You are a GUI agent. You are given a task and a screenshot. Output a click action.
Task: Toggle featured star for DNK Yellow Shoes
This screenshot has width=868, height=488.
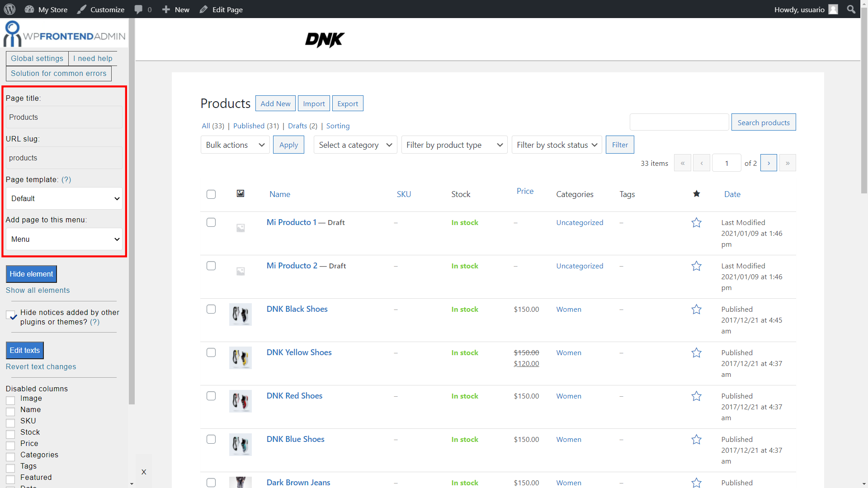(697, 352)
